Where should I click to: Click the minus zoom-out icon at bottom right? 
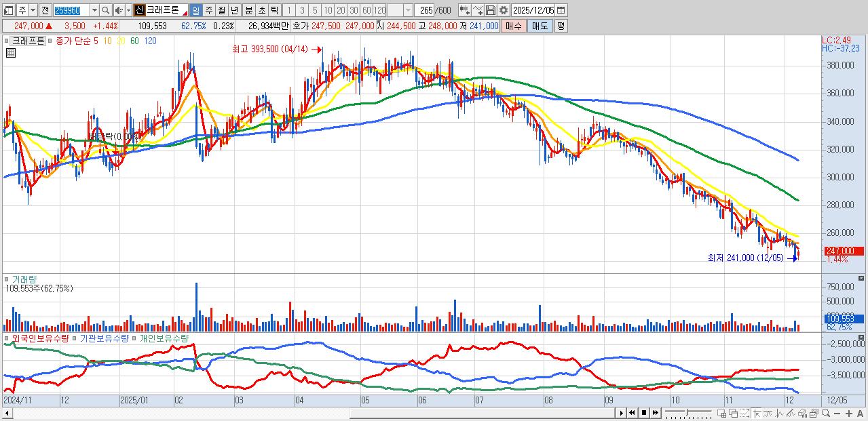837,414
